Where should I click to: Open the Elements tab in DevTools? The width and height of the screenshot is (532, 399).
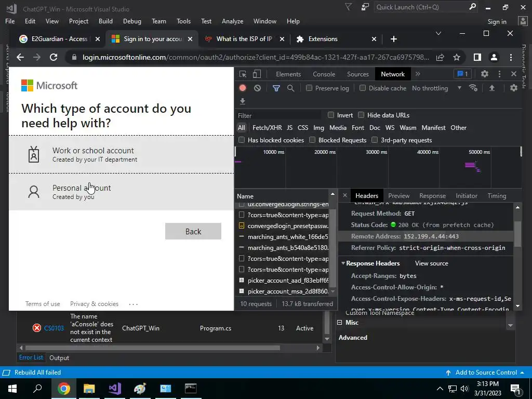288,74
